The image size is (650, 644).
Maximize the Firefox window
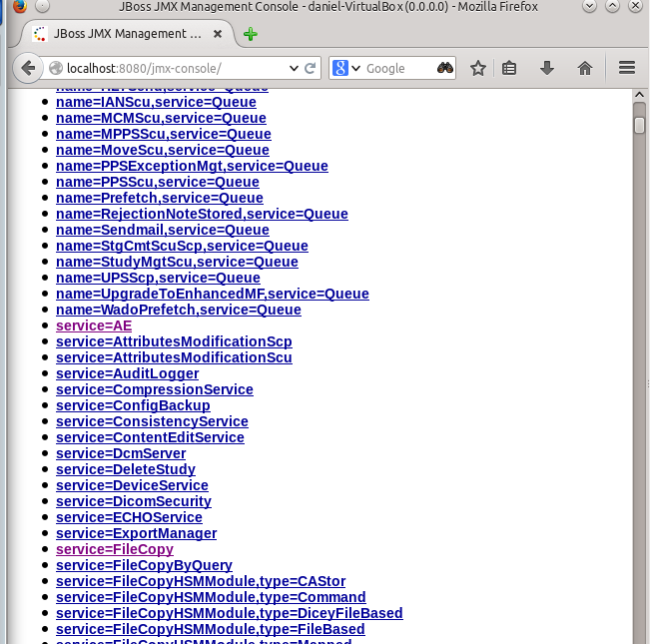coord(612,6)
